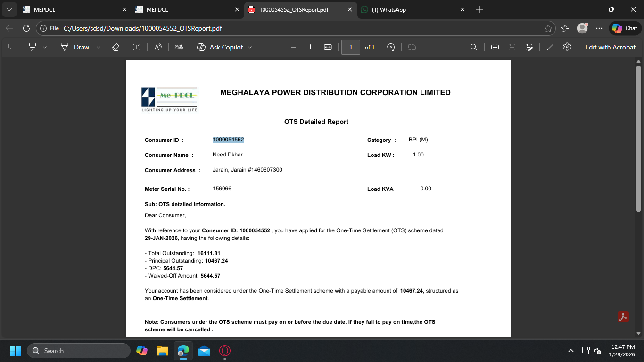The width and height of the screenshot is (644, 362).
Task: Click the consumer name Need Dkhar
Action: coord(228,155)
